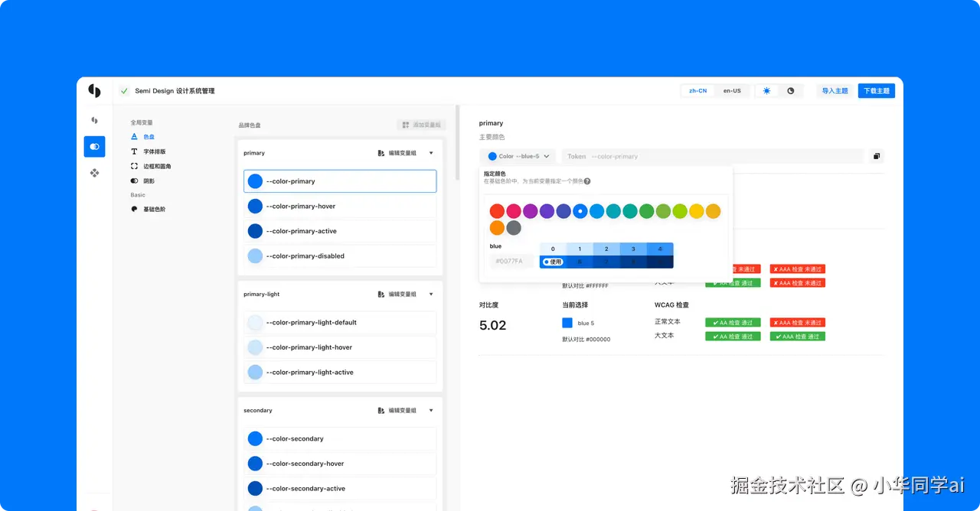Select the --color-primary-hover variable row
Image resolution: width=980 pixels, height=511 pixels.
[340, 206]
